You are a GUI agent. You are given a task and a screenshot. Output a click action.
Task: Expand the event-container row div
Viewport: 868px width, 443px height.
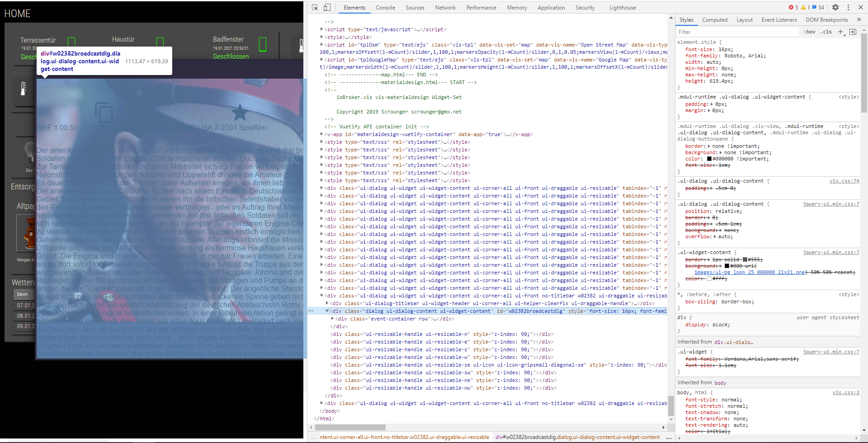click(x=332, y=319)
